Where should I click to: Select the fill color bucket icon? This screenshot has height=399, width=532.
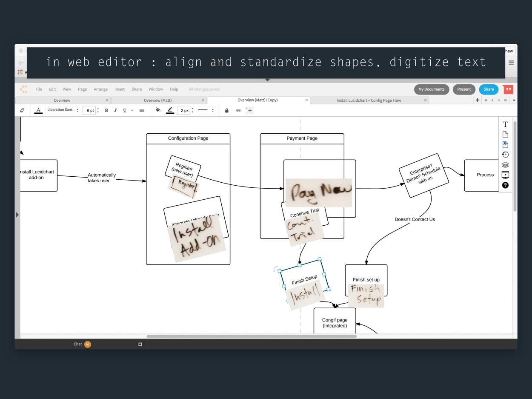158,110
